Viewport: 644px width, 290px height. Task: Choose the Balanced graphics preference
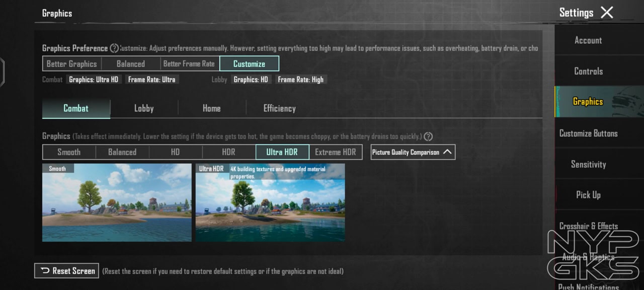[x=131, y=64]
